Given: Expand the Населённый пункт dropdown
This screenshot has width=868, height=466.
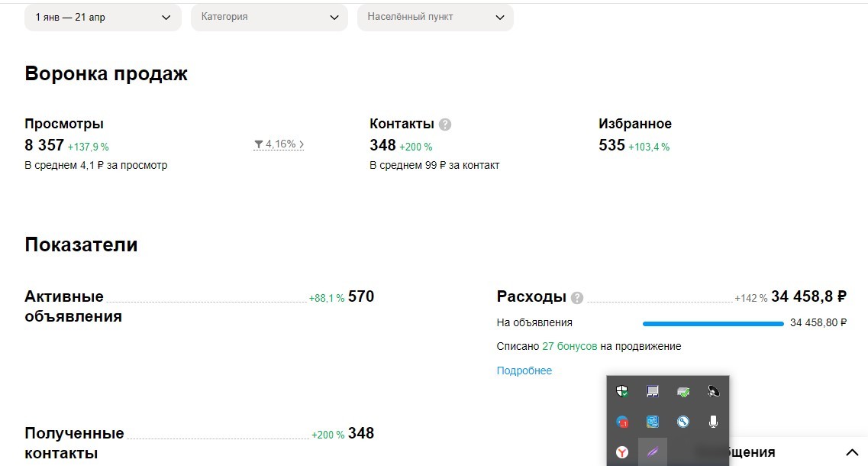Looking at the screenshot, I should coord(435,17).
